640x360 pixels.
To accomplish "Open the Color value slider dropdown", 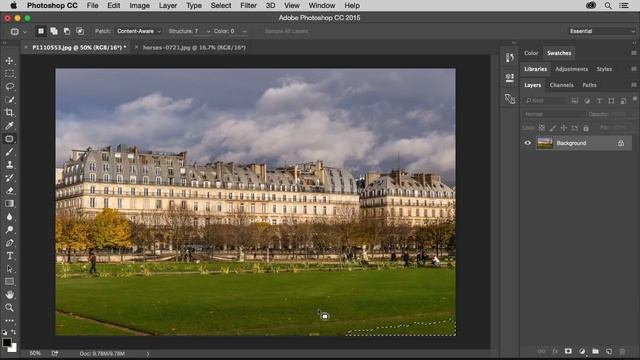I will 244,31.
